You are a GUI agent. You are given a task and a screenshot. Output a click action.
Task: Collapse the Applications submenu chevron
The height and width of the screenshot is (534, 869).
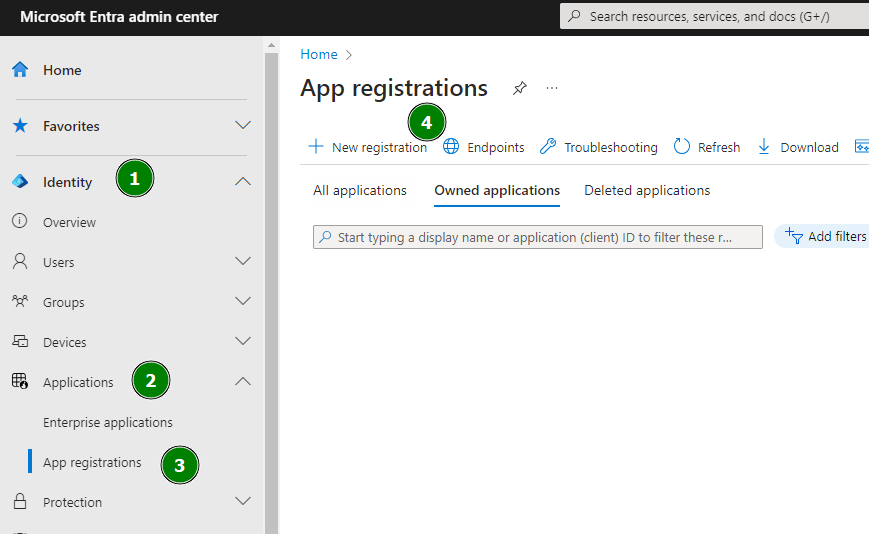point(243,381)
